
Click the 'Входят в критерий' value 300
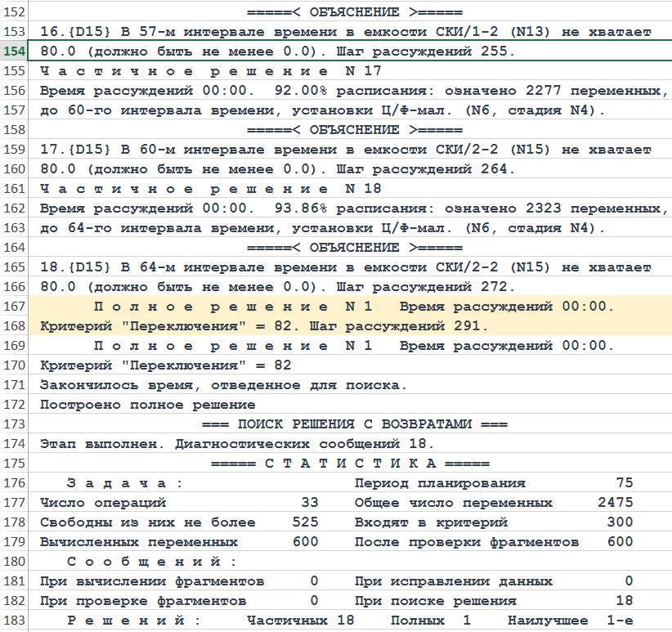(619, 522)
